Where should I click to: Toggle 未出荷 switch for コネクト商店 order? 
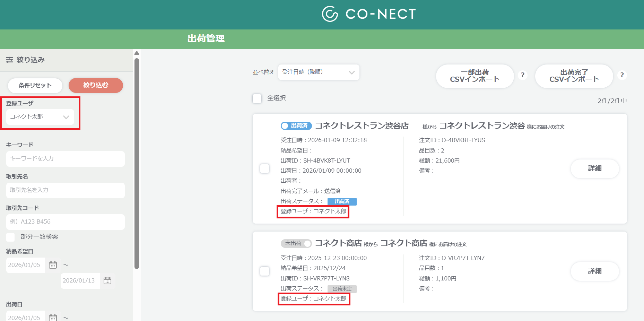(x=296, y=243)
